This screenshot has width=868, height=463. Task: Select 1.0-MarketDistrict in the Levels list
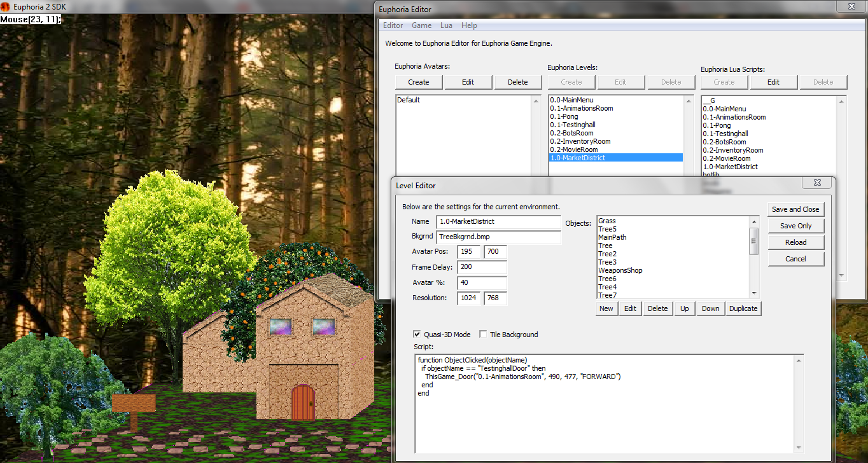[x=616, y=158]
